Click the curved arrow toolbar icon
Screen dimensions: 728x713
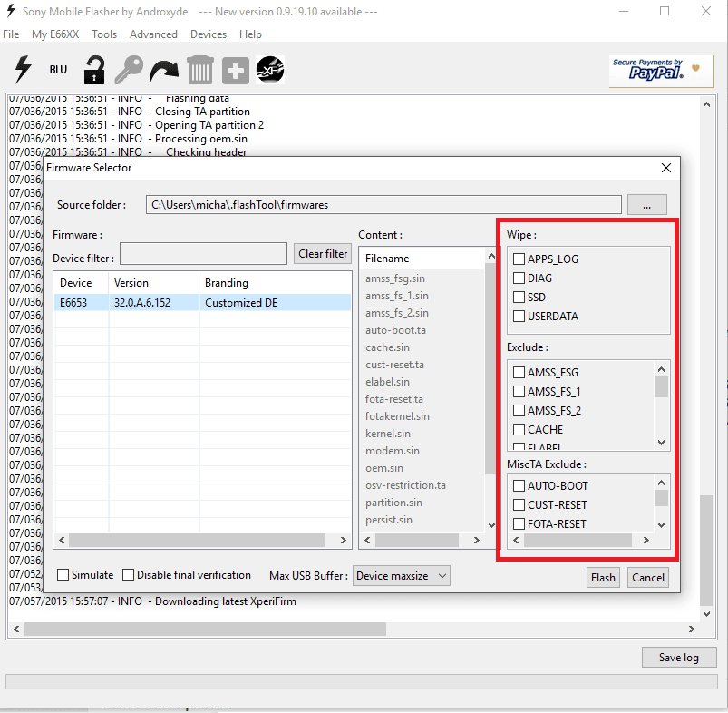[164, 71]
